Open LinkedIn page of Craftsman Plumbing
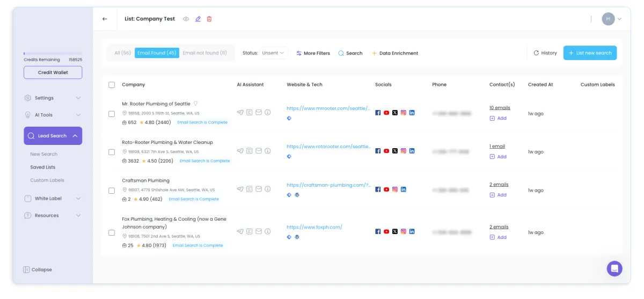 point(404,189)
